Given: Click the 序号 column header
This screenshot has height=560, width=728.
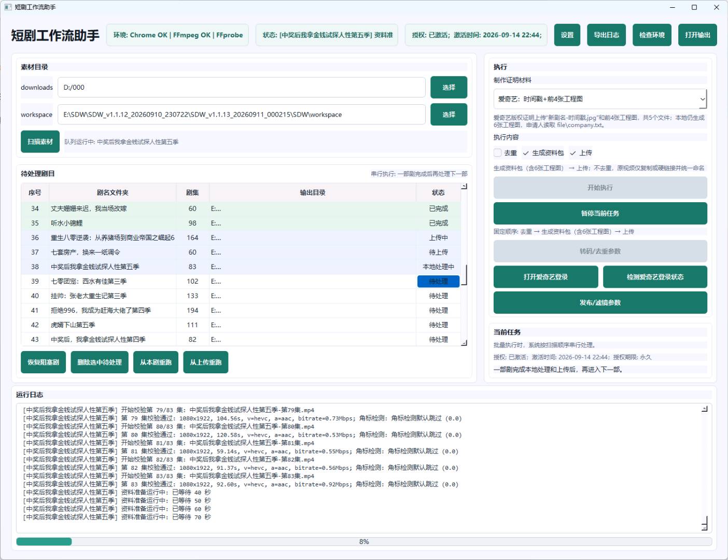Looking at the screenshot, I should pyautogui.click(x=35, y=192).
